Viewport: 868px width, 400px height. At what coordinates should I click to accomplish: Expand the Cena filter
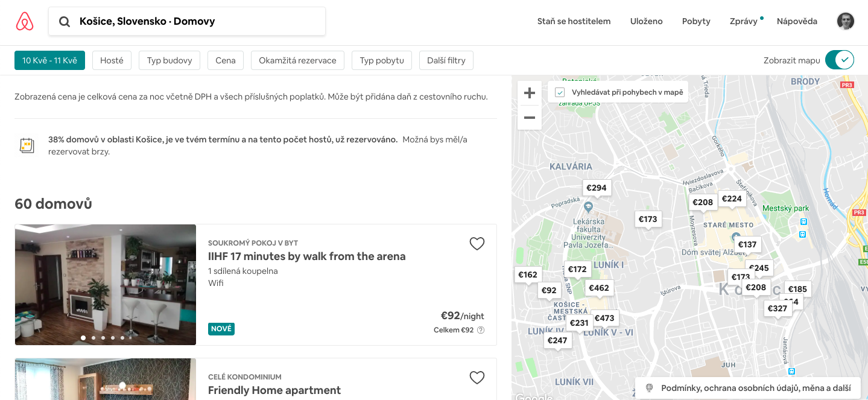click(x=226, y=60)
